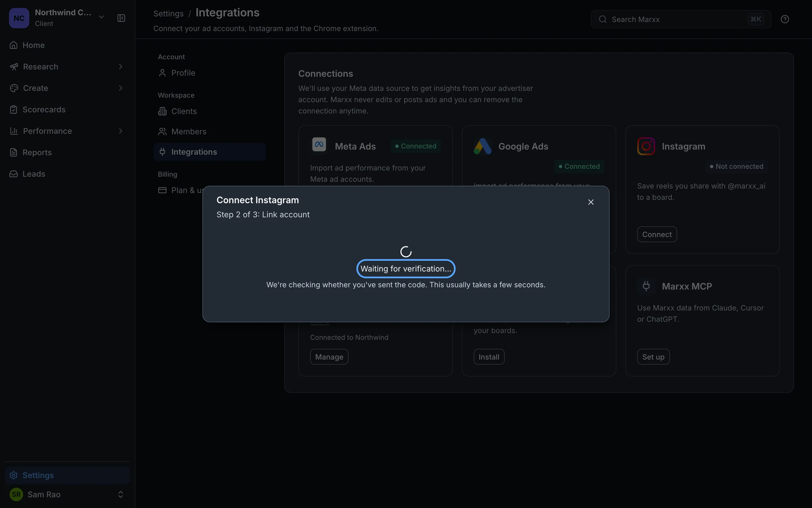Click the Google Ads logo
Viewport: 812px width, 508px height.
click(x=483, y=146)
